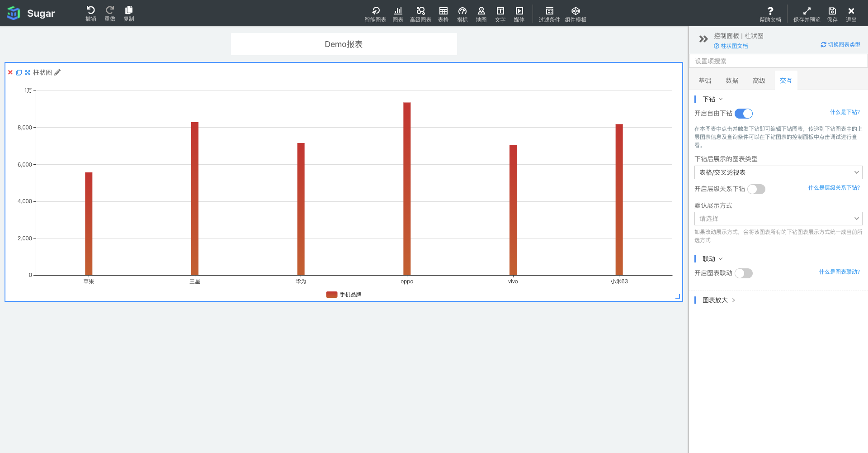Switch to 基础 tab

[705, 81]
